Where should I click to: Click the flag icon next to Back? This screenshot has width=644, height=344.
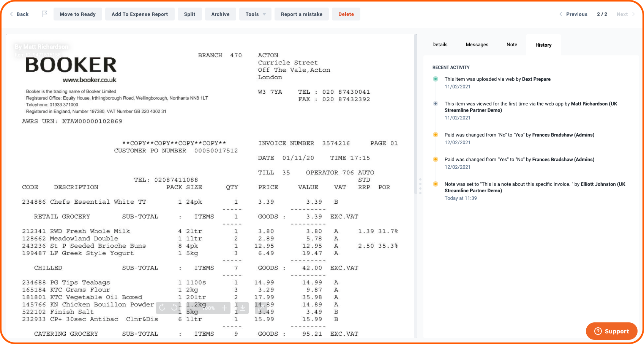click(x=44, y=14)
